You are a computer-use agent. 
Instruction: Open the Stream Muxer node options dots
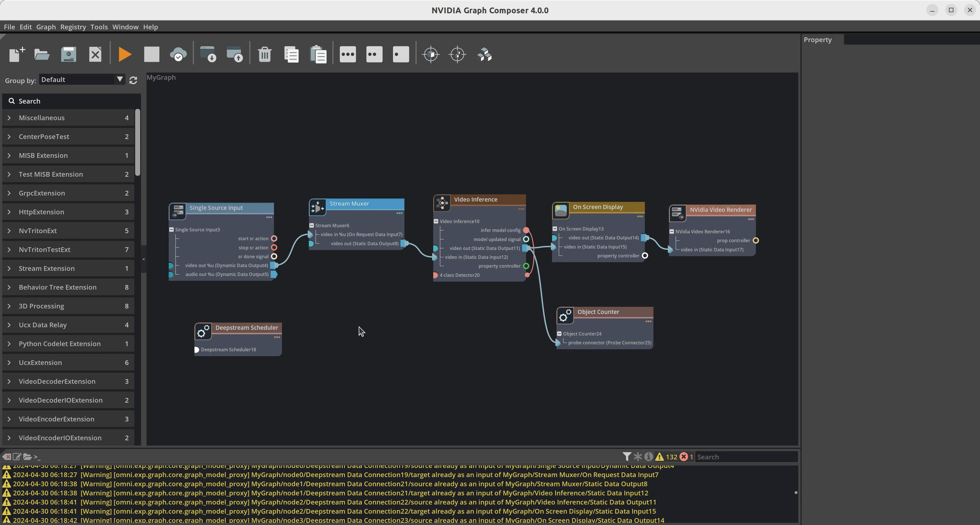tap(399, 213)
